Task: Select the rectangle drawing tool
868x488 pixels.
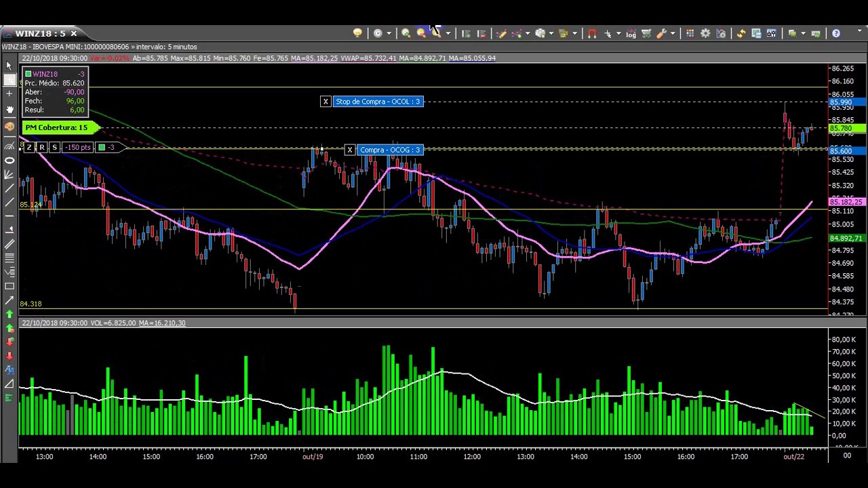Action: [9, 286]
